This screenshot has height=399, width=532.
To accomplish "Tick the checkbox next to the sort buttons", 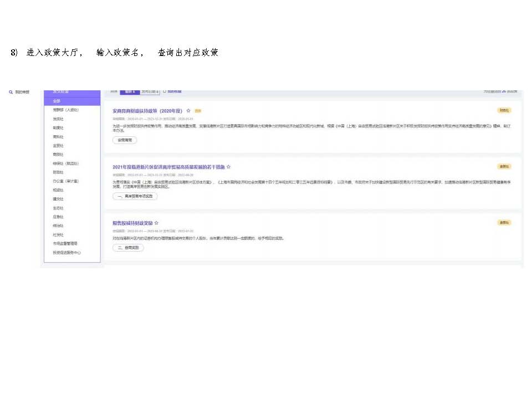I will click(x=165, y=91).
